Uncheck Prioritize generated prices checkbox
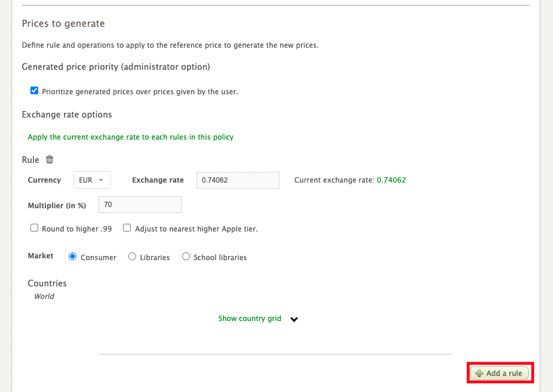The width and height of the screenshot is (553, 392). click(34, 91)
